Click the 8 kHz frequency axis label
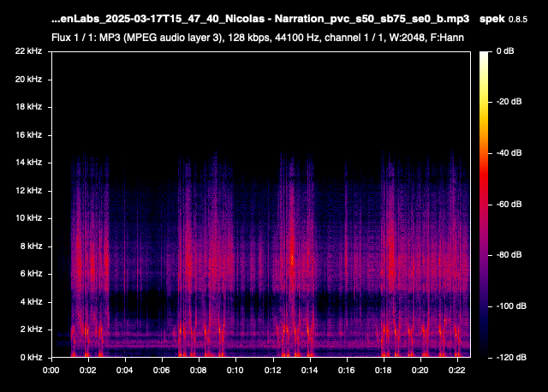548x392 pixels. point(29,246)
